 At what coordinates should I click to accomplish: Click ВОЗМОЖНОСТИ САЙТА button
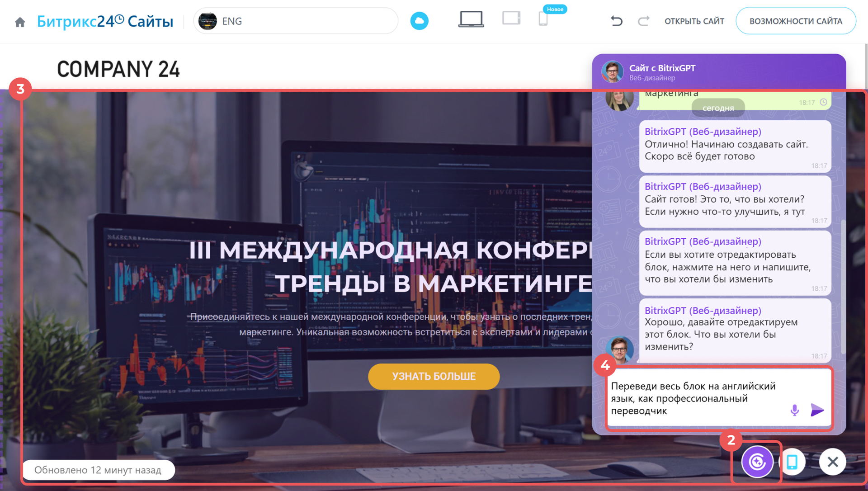795,21
